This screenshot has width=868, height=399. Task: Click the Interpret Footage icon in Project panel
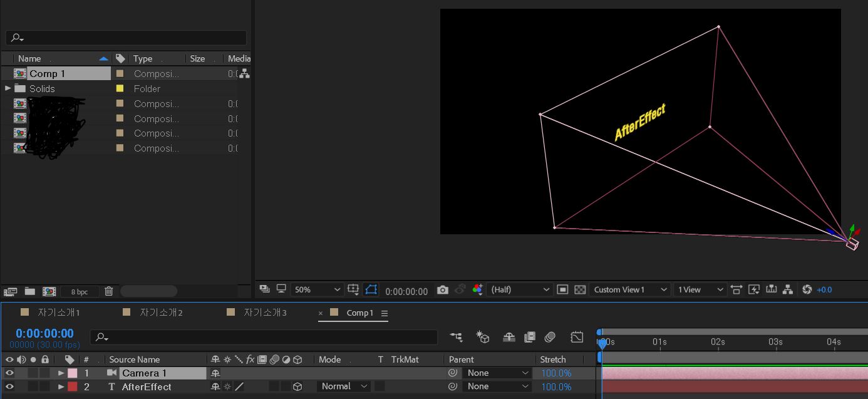[10, 291]
